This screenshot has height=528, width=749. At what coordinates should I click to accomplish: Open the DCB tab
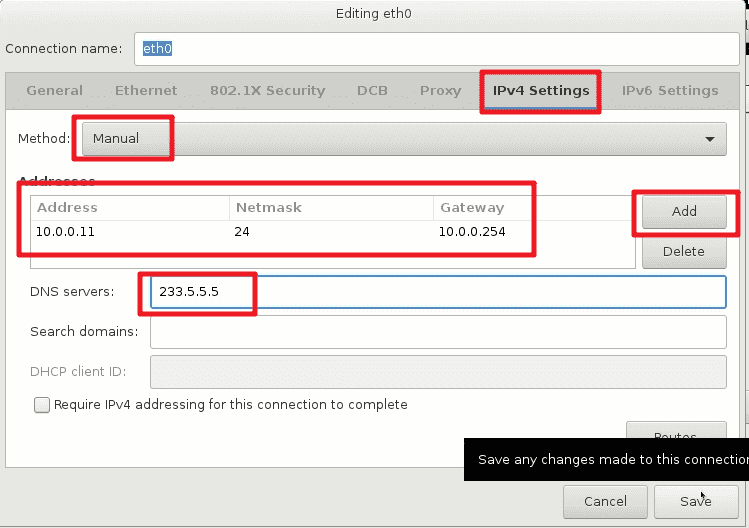tap(372, 90)
